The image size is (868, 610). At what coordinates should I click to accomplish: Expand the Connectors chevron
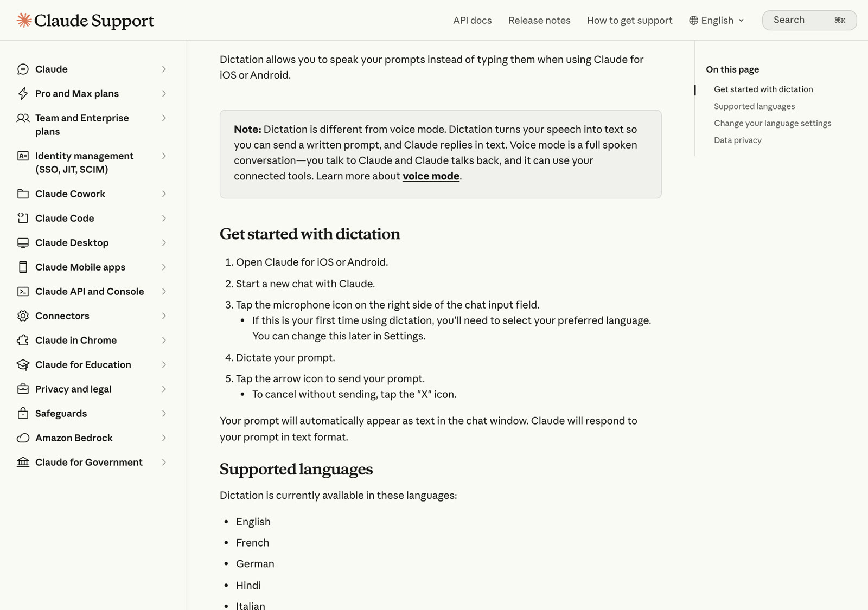(164, 316)
